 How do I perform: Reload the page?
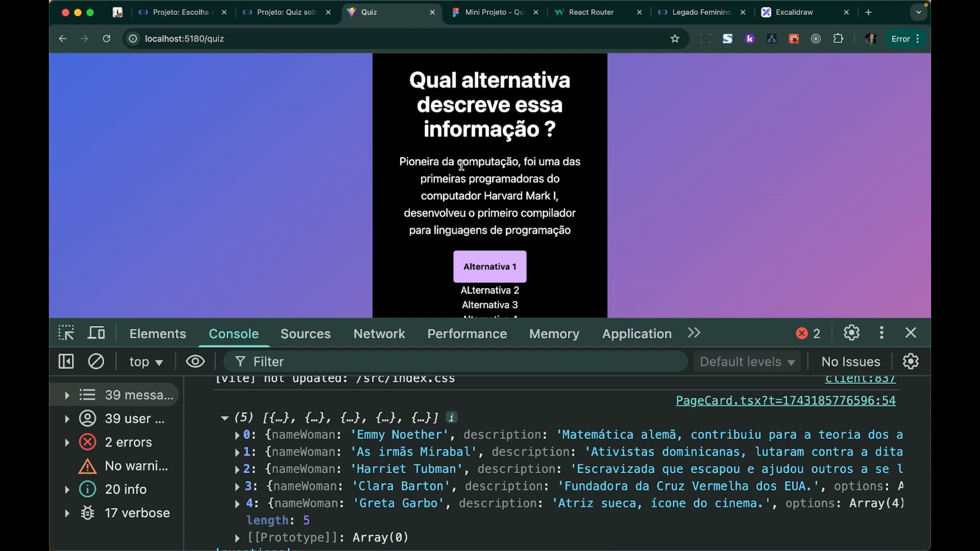pos(106,39)
